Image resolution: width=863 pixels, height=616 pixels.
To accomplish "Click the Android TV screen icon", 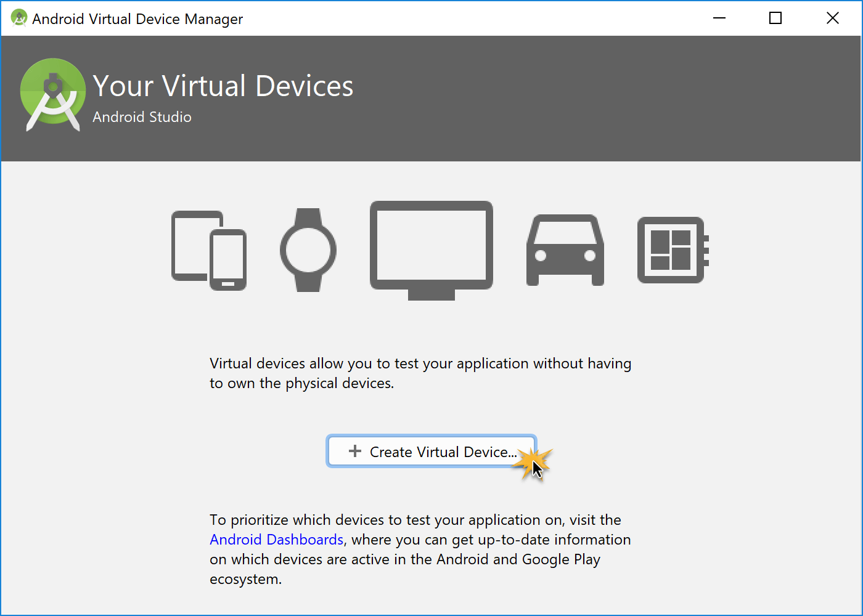I will pos(431,251).
